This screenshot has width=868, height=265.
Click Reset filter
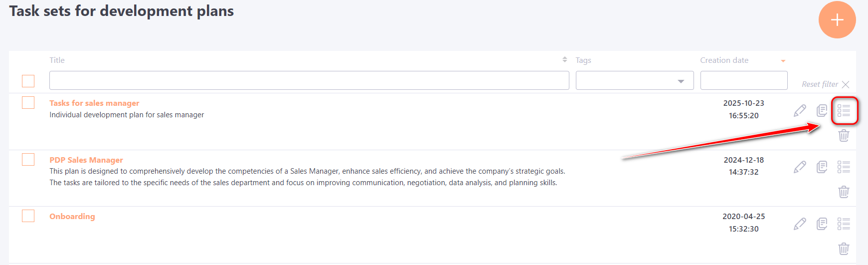pos(825,84)
